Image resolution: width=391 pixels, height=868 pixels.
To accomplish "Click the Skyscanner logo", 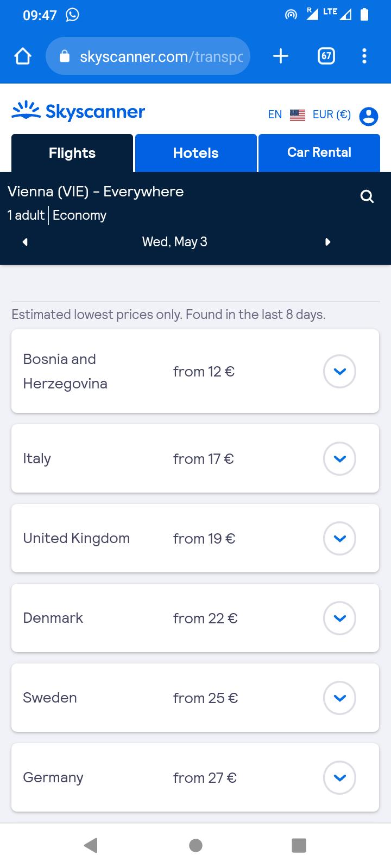I will [x=79, y=111].
